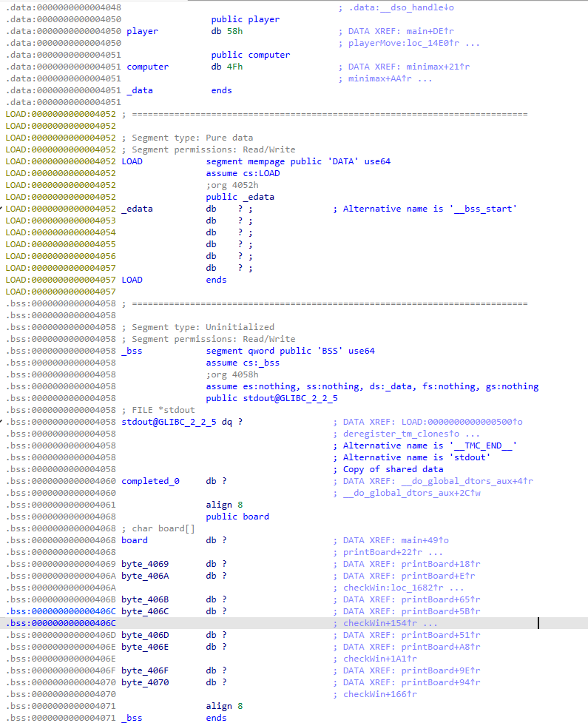Select the byte_406C label

pyautogui.click(x=145, y=611)
